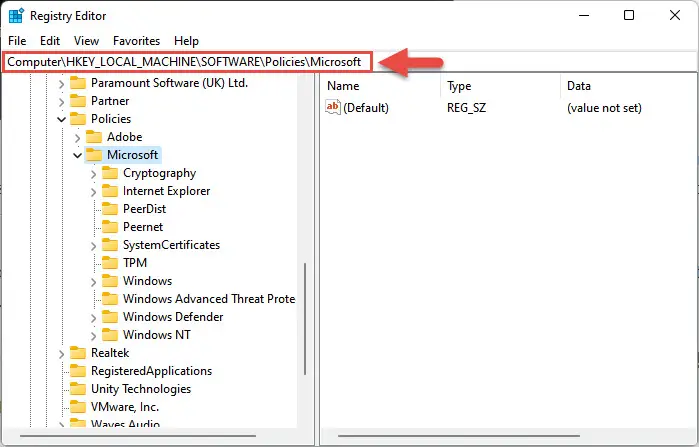The image size is (699, 447).
Task: Expand the Internet Explorer key
Action: click(x=93, y=192)
